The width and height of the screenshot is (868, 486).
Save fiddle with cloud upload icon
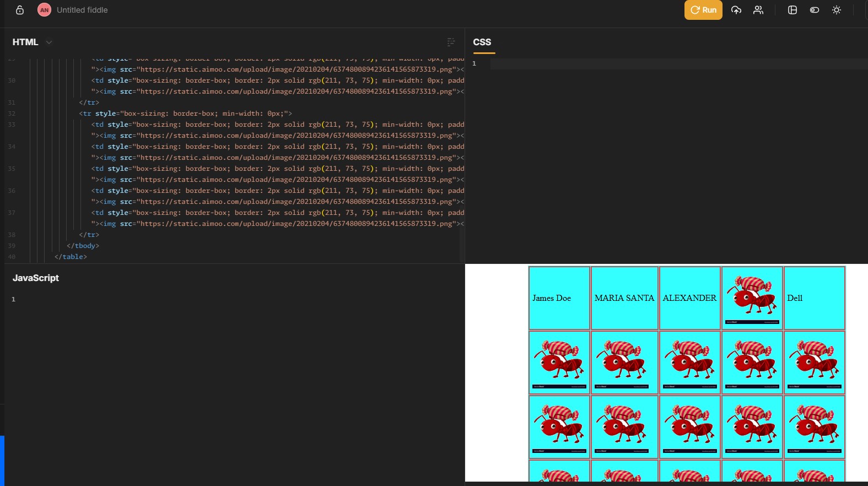point(736,10)
